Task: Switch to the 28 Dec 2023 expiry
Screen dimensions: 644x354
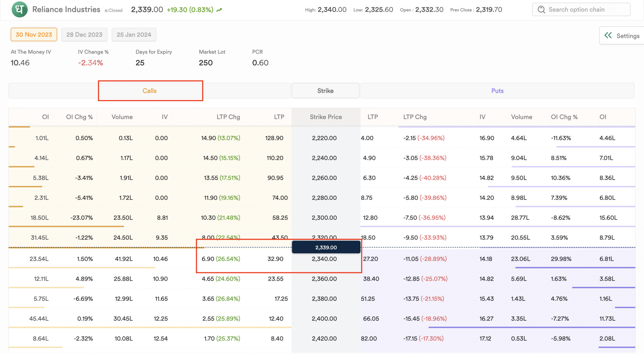Action: pos(84,35)
